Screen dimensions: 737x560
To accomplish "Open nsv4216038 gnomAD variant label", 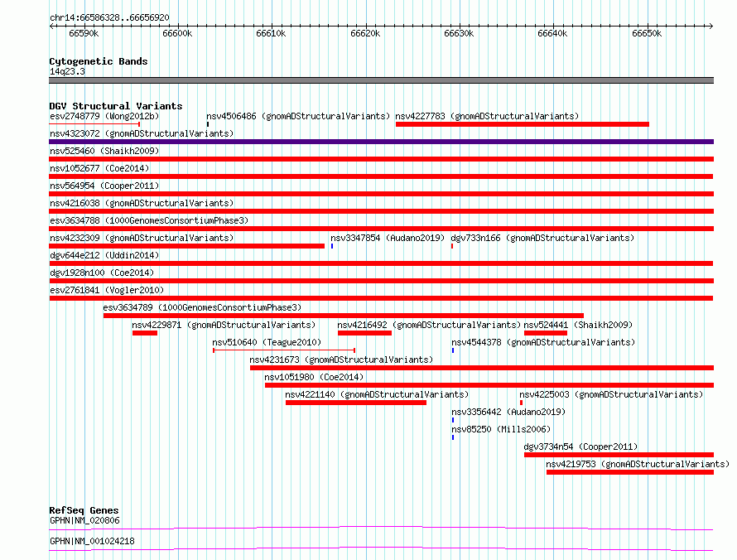I will [142, 203].
